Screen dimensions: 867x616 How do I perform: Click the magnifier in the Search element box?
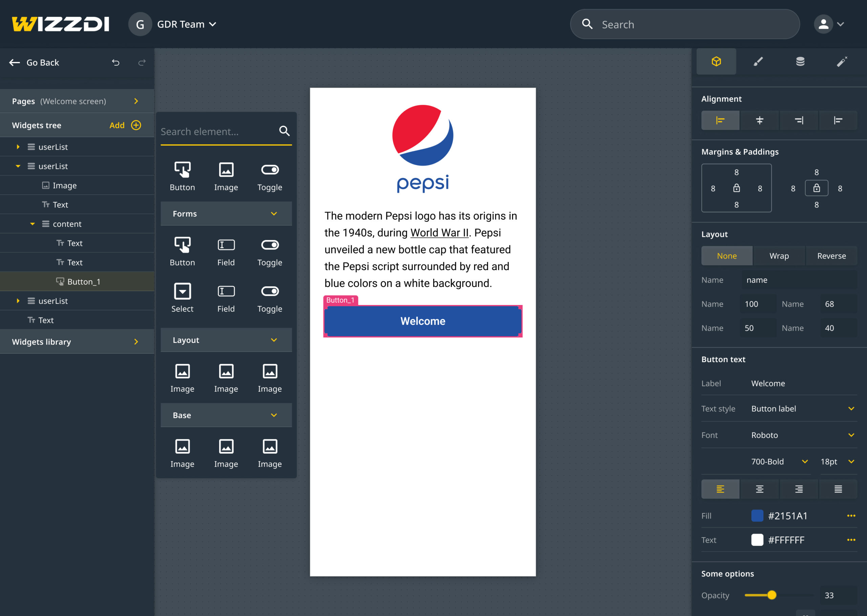pyautogui.click(x=284, y=131)
